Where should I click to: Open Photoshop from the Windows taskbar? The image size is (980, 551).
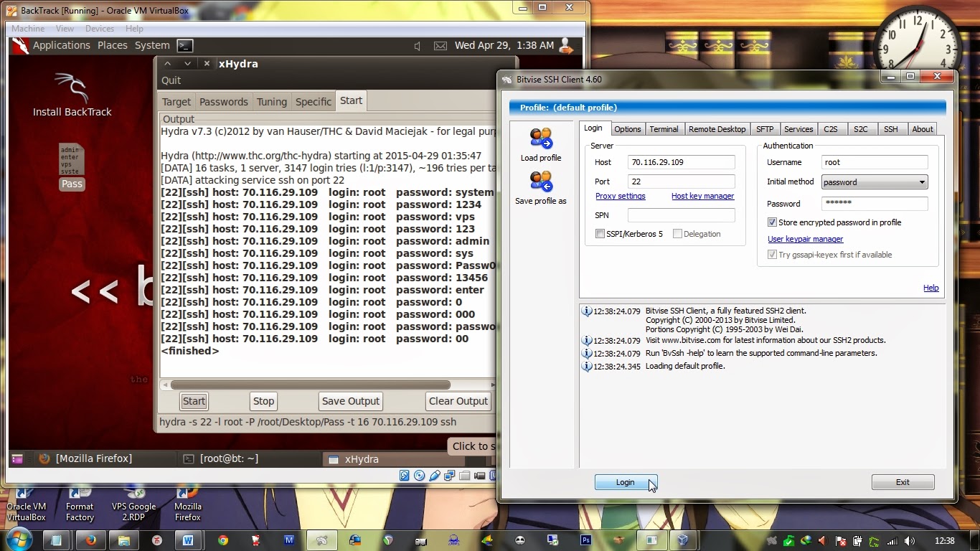point(586,540)
